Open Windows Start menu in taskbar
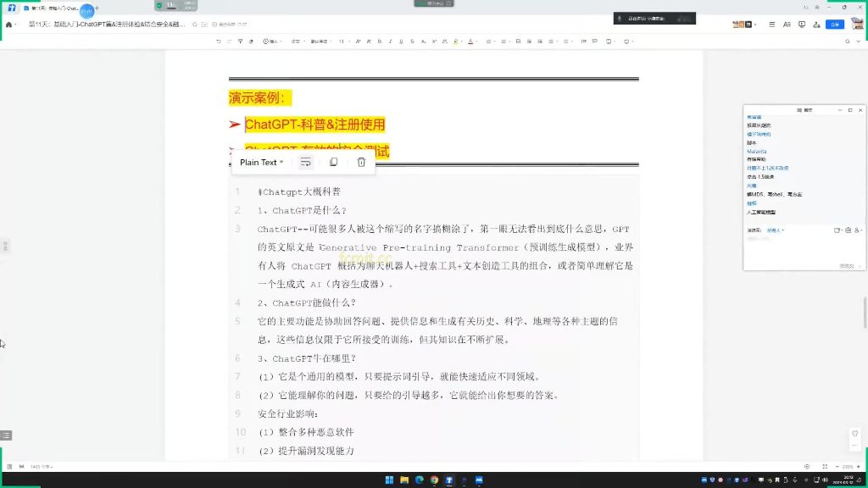 tap(389, 480)
